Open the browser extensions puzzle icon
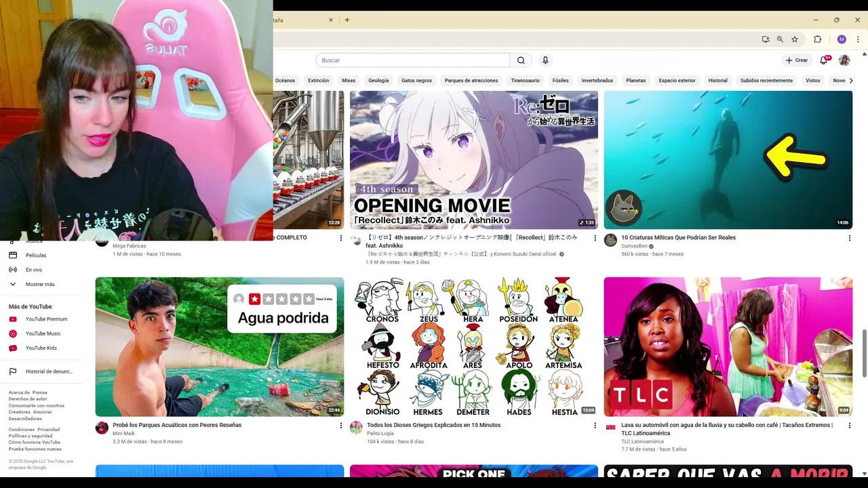 [x=818, y=39]
